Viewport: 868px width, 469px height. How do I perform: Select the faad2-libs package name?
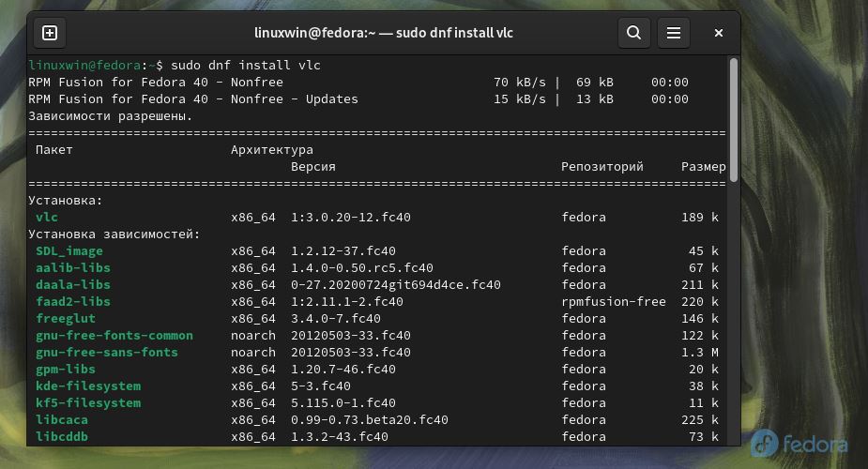click(73, 301)
